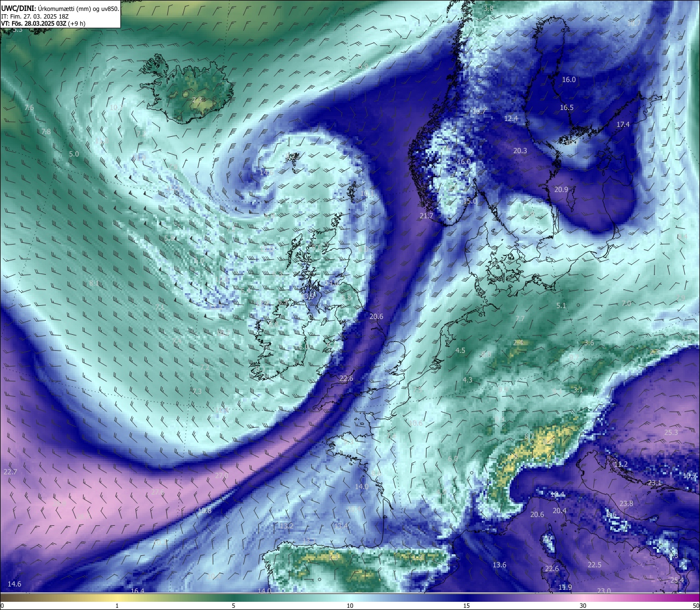Click the 16.4 value on the map
Image resolution: width=700 pixels, height=610 pixels.
(x=137, y=590)
